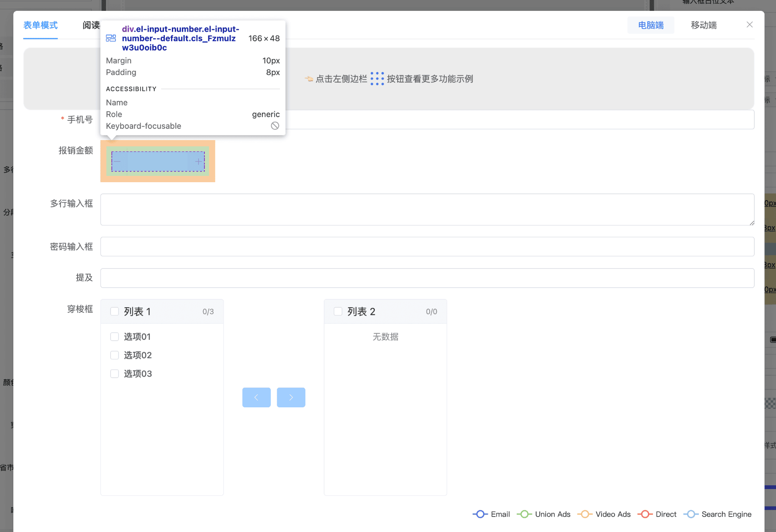Switch to the 表单模式 tab
The height and width of the screenshot is (532, 776).
40,25
